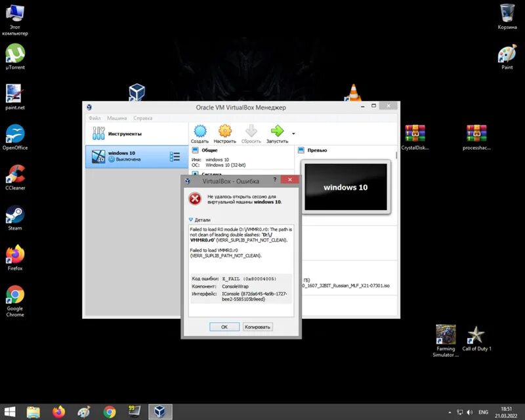525x420 pixels.
Task: Click the Общие section header
Action: [x=209, y=150]
